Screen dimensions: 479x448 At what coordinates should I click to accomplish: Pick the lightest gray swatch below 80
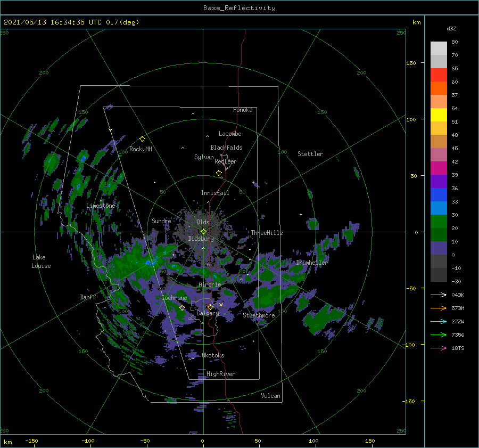click(x=439, y=48)
